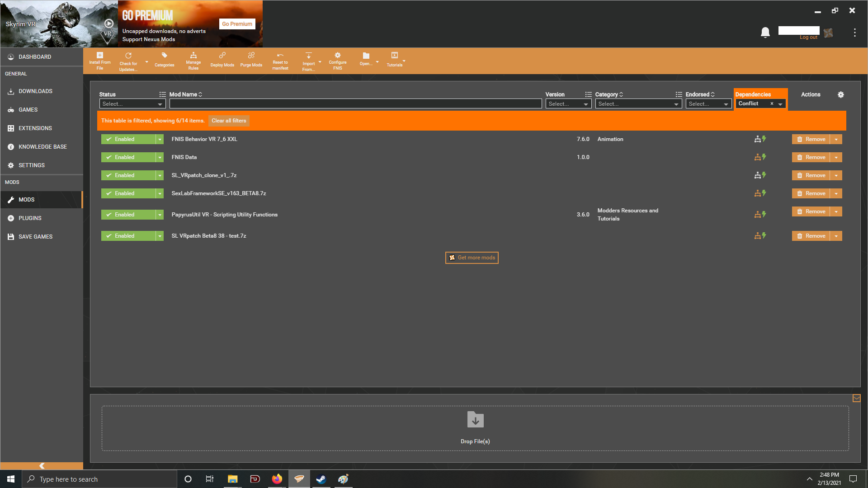Launch Skyrim VR with play icon
Image resolution: width=868 pixels, height=488 pixels.
[109, 23]
